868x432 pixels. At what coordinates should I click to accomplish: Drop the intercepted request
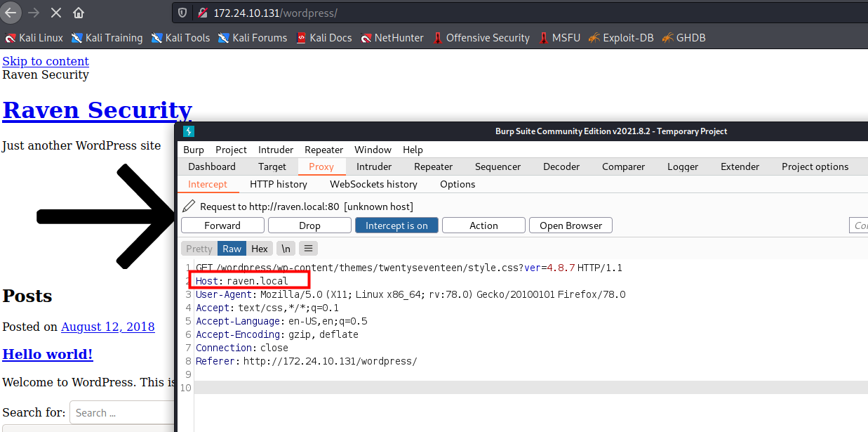pyautogui.click(x=309, y=225)
